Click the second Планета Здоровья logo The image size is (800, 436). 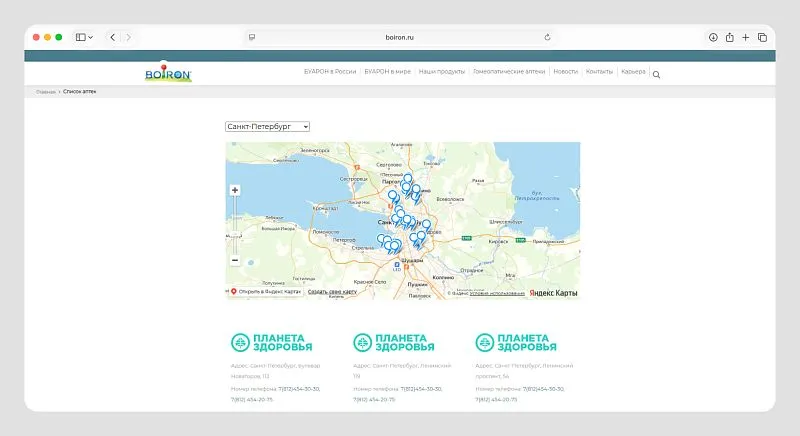point(394,343)
